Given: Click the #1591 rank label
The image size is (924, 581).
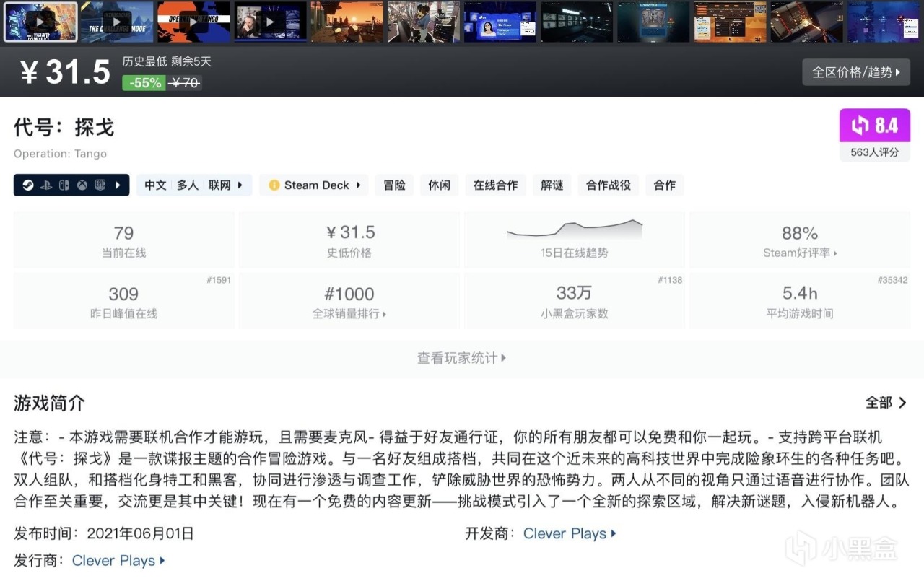Looking at the screenshot, I should point(219,280).
